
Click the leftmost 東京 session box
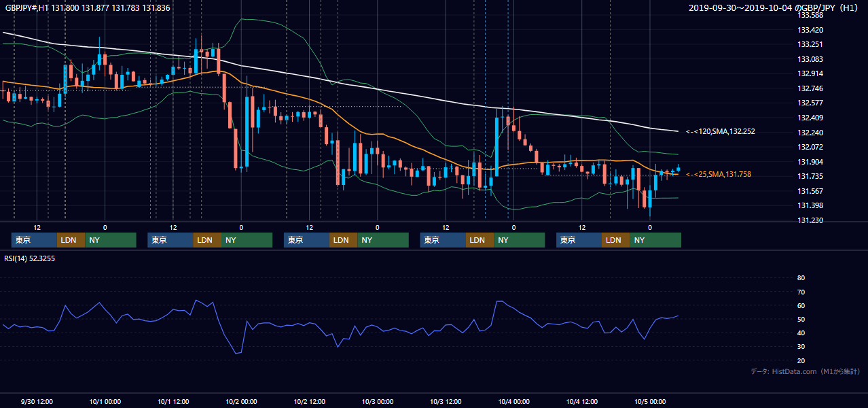(x=35, y=240)
